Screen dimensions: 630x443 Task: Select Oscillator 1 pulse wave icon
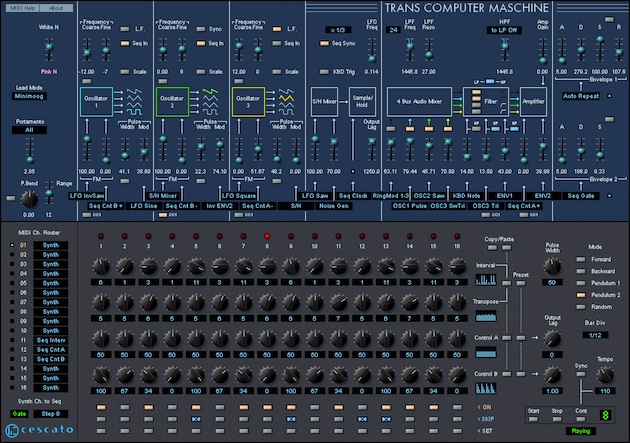coord(134,112)
